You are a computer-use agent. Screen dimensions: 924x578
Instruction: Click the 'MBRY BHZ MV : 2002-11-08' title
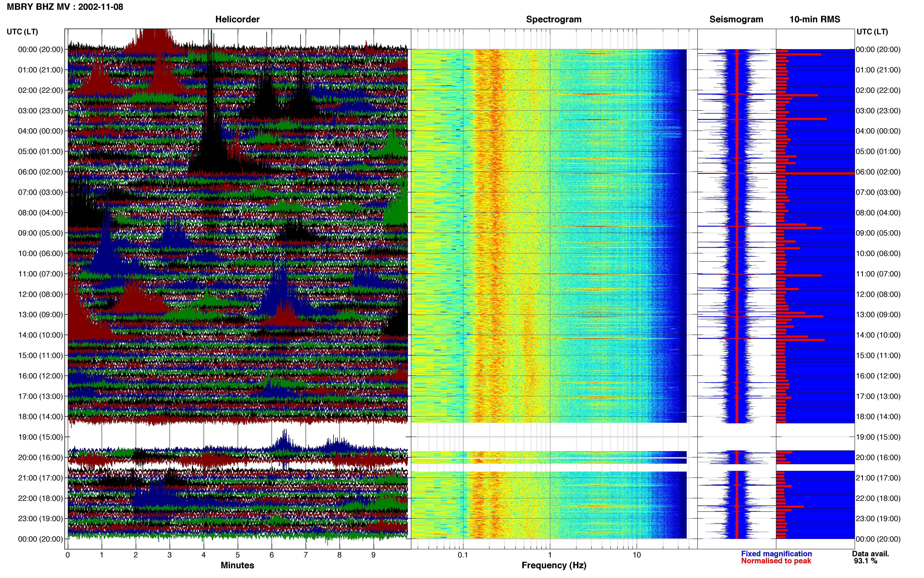tap(65, 6)
